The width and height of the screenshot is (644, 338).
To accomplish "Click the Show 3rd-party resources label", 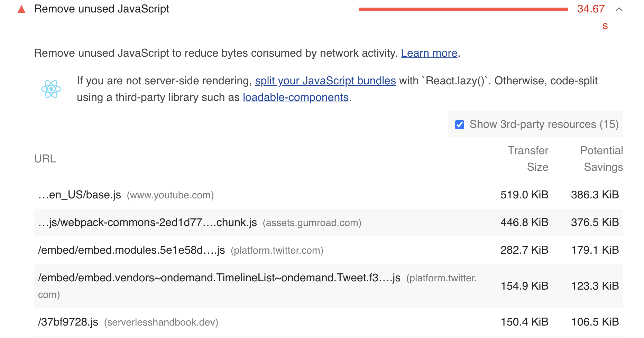I will point(544,124).
